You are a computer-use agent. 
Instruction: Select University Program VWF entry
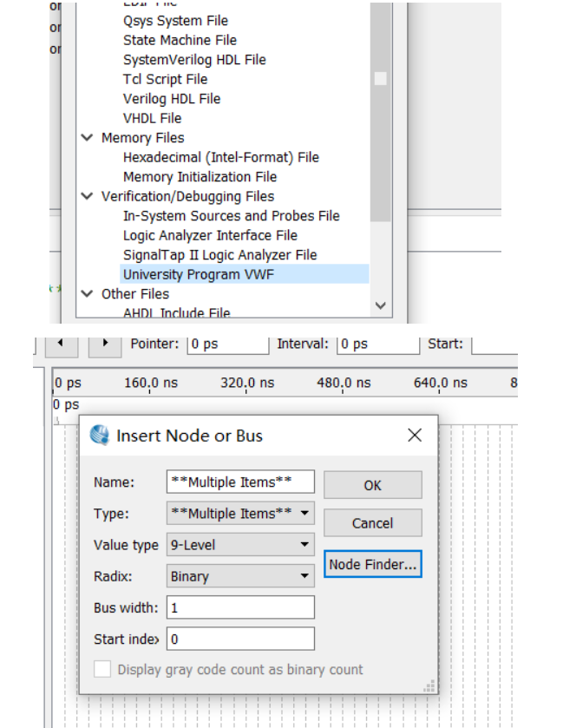coord(244,274)
